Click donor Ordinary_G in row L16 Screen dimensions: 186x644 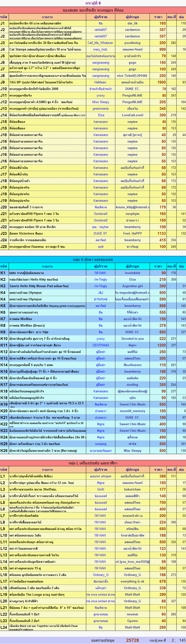[x=101, y=575]
